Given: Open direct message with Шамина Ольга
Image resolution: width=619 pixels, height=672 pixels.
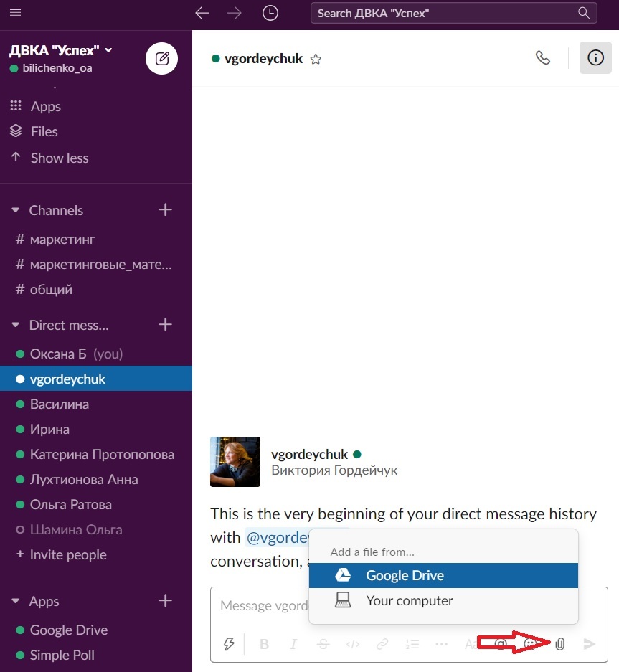Looking at the screenshot, I should coord(76,530).
